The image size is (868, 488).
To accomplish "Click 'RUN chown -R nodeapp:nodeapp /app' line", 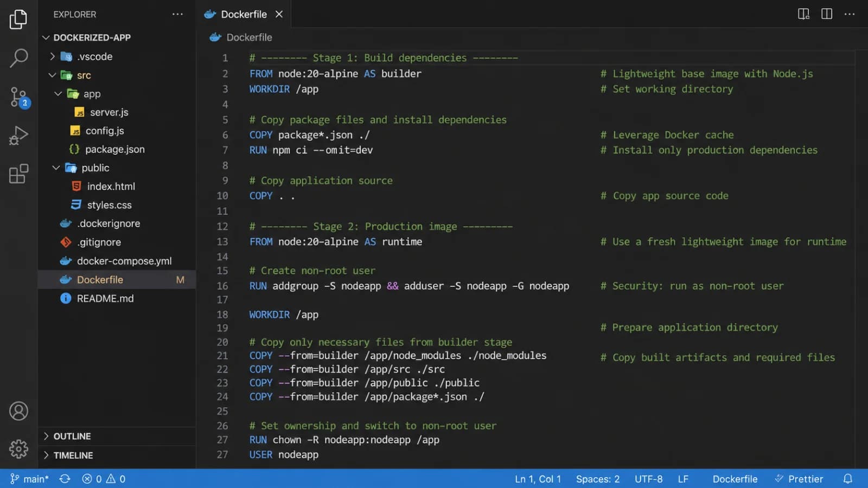I will pos(344,440).
